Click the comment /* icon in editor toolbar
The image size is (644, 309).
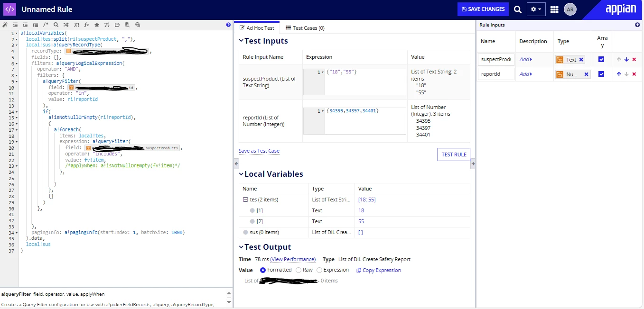pyautogui.click(x=46, y=25)
